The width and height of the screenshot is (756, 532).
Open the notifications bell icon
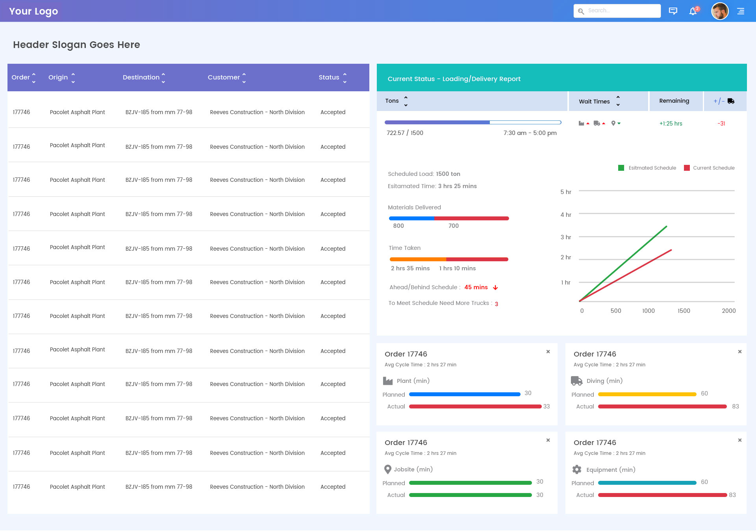[x=693, y=11]
